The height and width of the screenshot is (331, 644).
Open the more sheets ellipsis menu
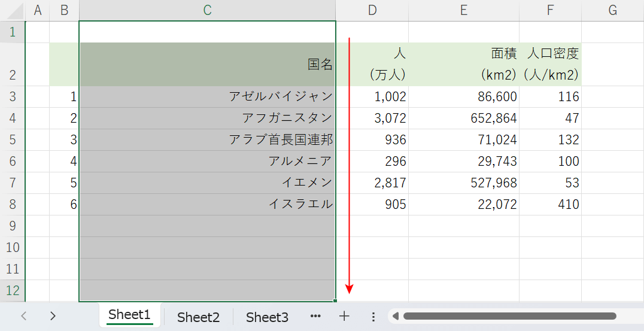[x=315, y=316]
